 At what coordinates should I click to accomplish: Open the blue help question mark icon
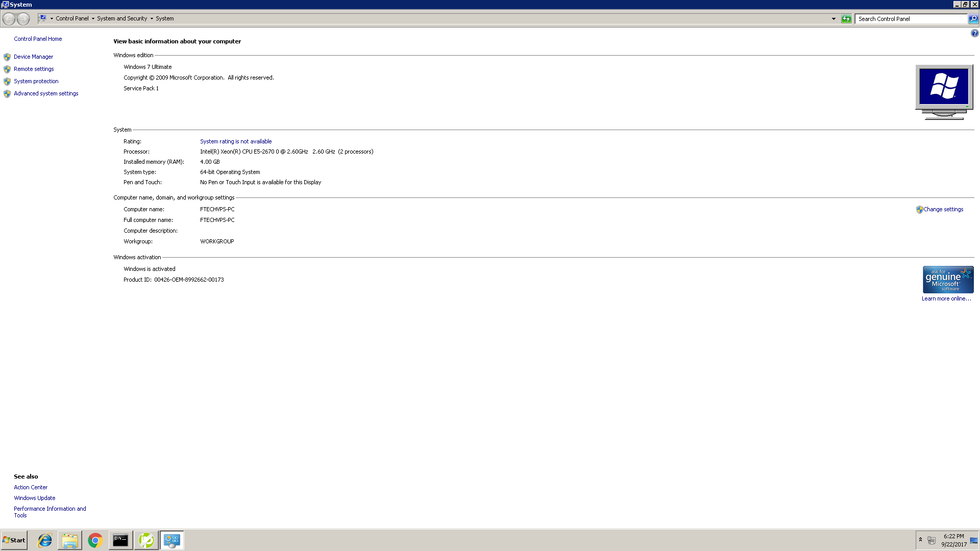pyautogui.click(x=974, y=33)
